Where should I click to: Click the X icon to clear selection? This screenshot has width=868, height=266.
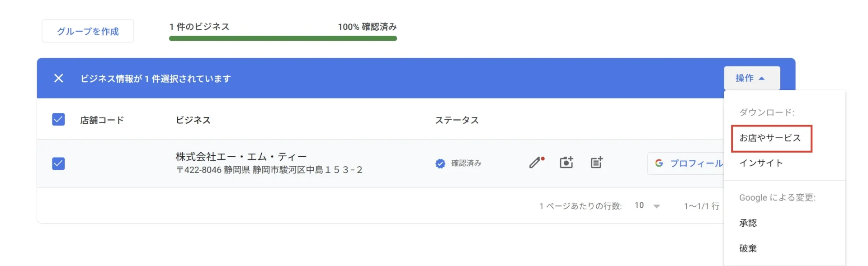coord(58,78)
